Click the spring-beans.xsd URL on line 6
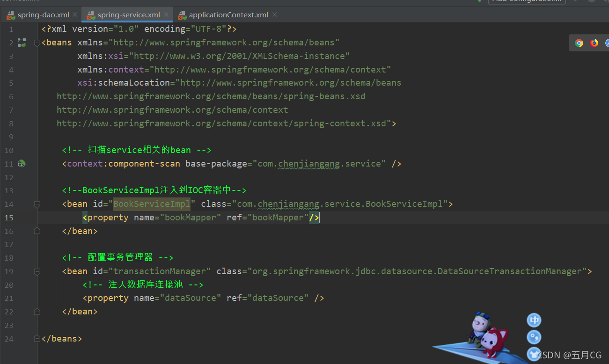609x364 pixels. 211,96
